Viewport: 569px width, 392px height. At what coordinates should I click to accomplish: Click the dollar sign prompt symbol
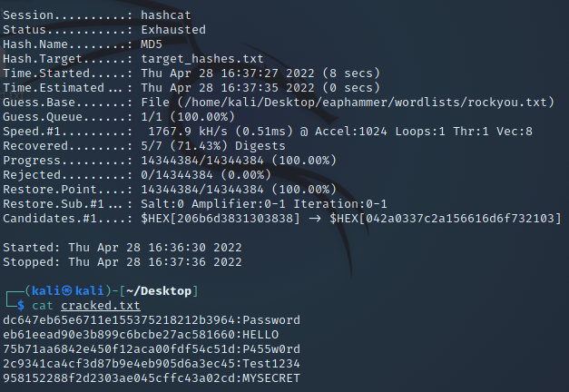point(21,306)
